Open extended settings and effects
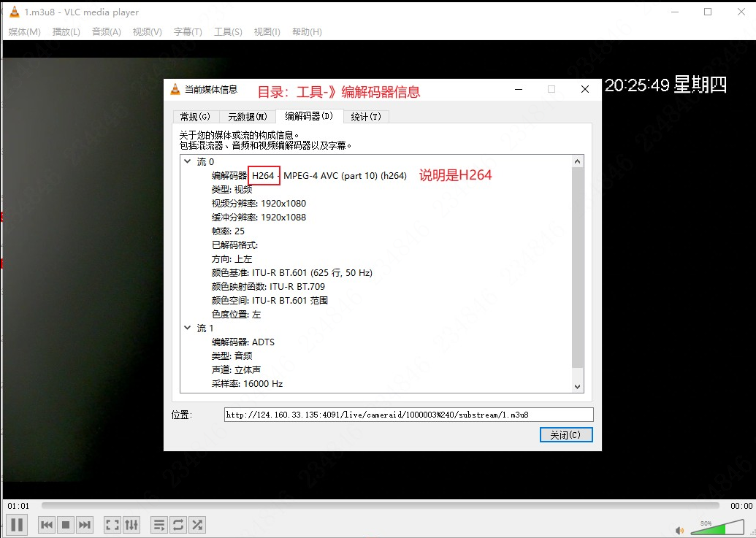 (x=131, y=525)
